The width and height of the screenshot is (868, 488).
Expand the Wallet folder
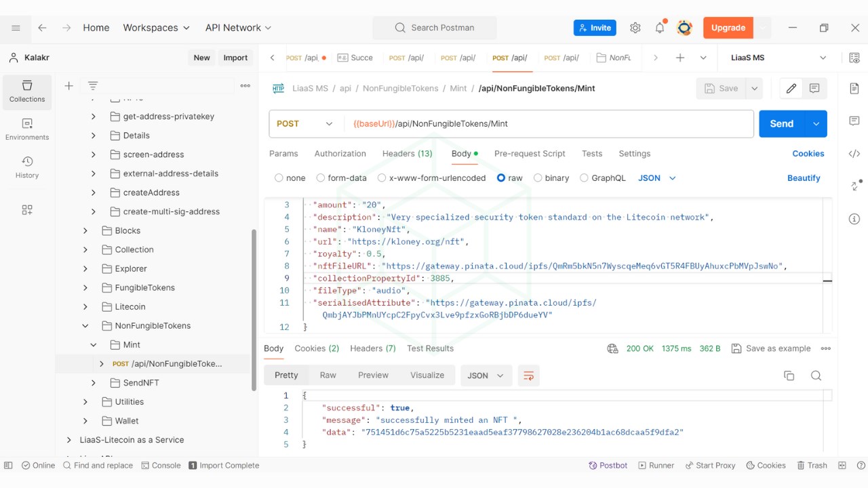85,421
